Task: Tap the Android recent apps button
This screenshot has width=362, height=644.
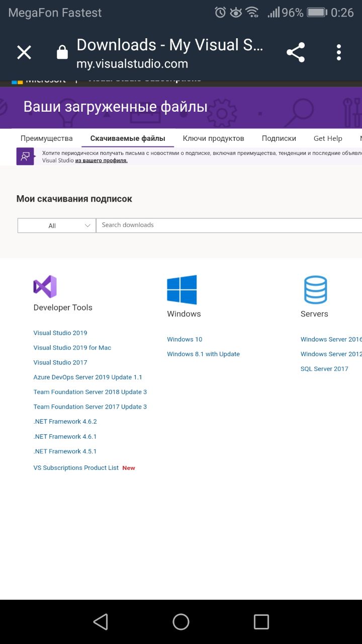Action: point(261,622)
